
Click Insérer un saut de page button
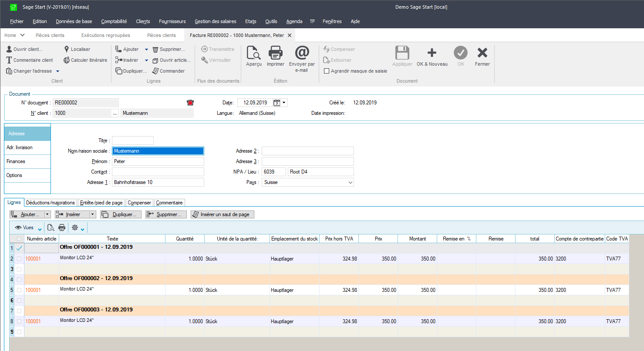point(222,214)
